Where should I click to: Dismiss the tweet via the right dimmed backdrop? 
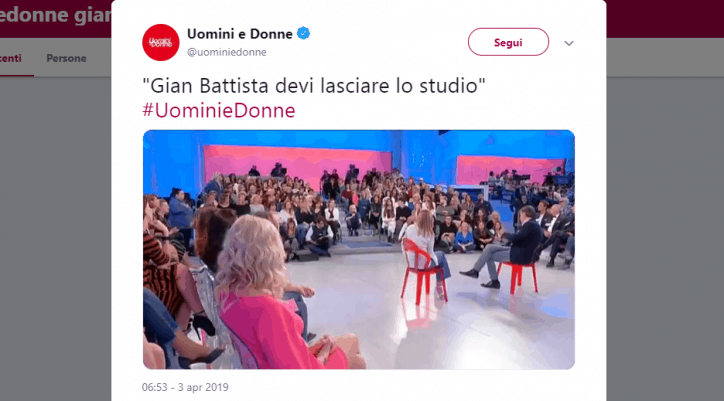[x=665, y=231]
